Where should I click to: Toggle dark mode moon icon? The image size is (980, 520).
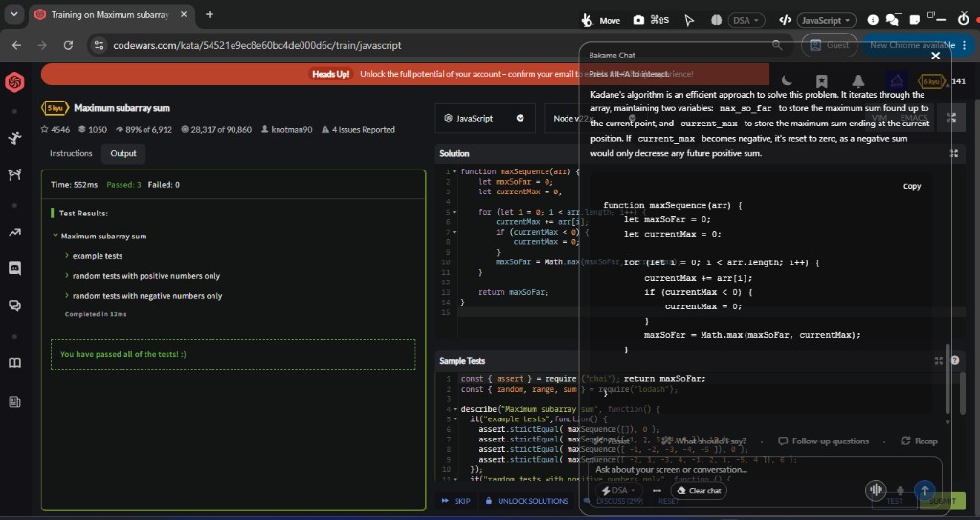[787, 80]
